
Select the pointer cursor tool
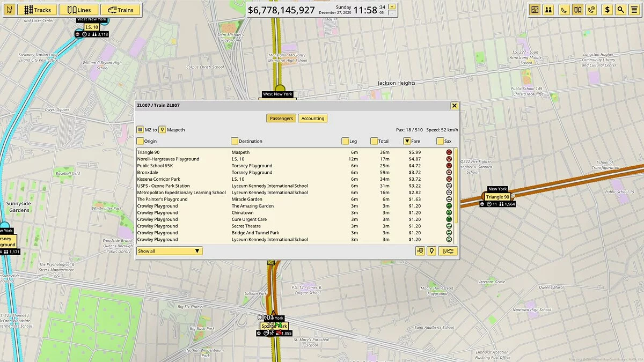(x=9, y=10)
